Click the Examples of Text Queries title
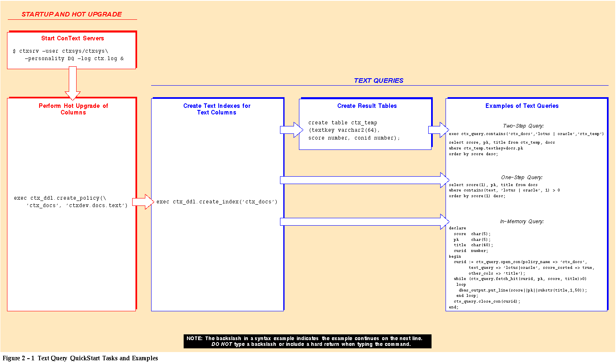 pos(522,106)
